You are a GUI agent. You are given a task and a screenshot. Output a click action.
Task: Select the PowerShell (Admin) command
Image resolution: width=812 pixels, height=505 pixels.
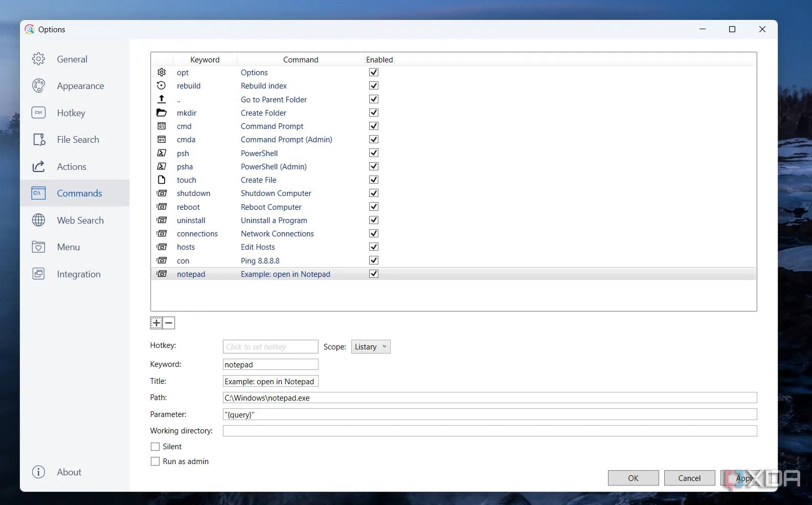tap(454, 166)
